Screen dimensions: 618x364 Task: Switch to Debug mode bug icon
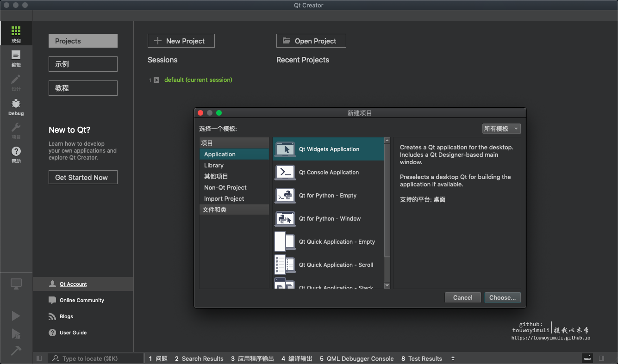pyautogui.click(x=16, y=104)
